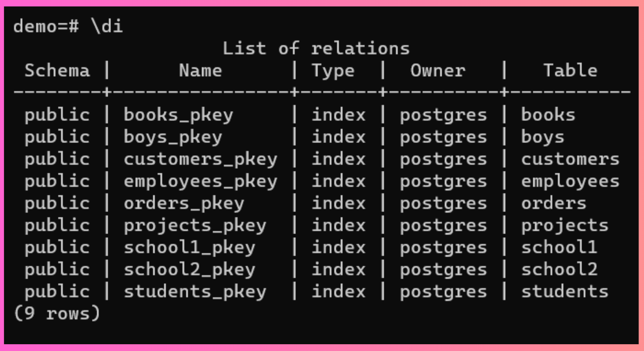Click customers_pkey in the Name column
Image resolution: width=644 pixels, height=351 pixels.
(x=200, y=160)
